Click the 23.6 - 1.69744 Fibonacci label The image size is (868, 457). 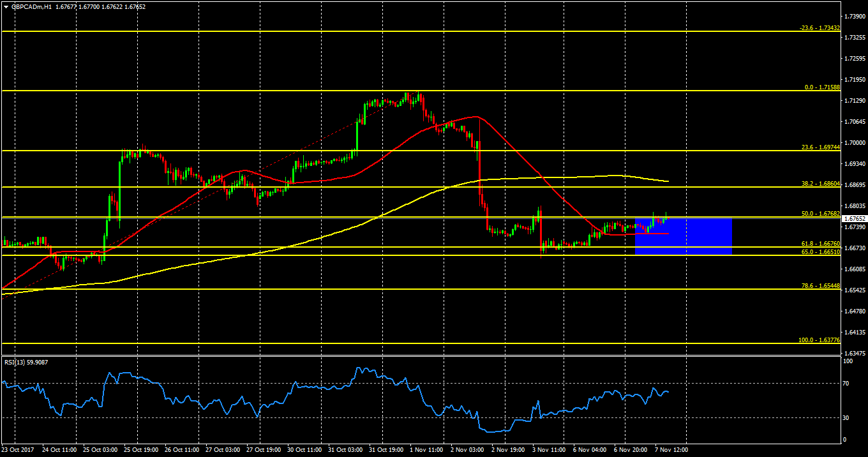[x=820, y=147]
